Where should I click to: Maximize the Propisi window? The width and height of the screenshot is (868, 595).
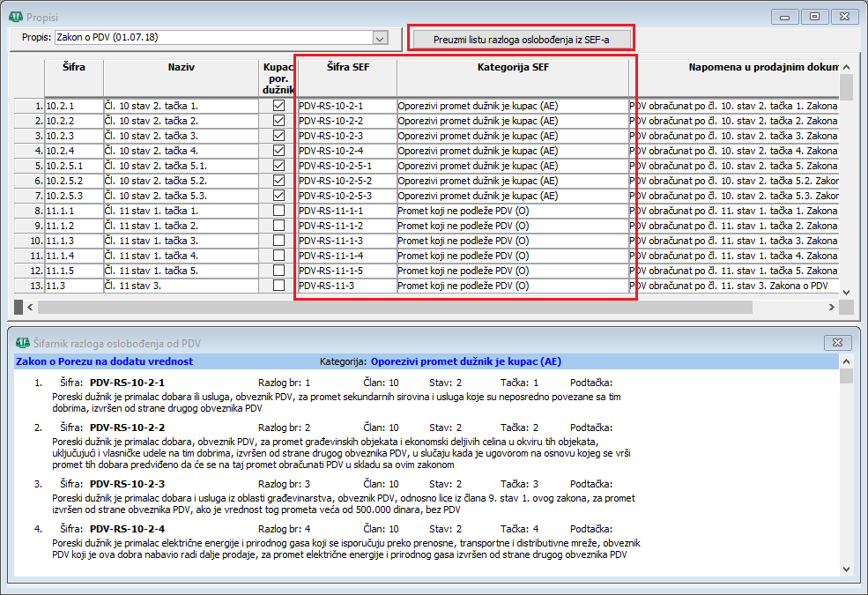(815, 16)
